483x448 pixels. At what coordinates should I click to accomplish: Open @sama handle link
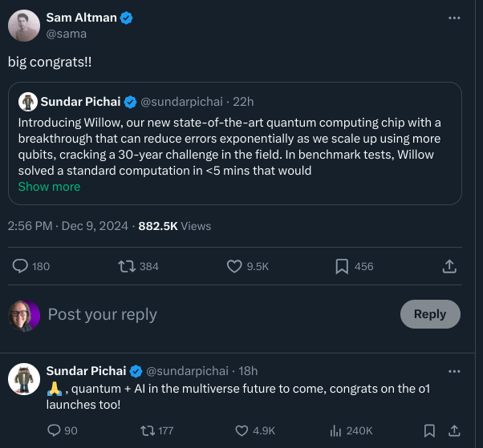coord(66,34)
